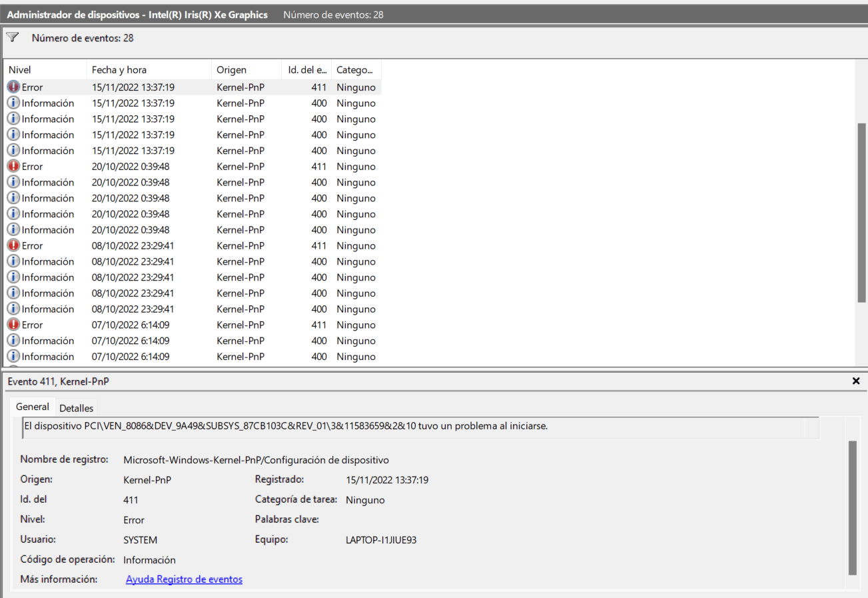This screenshot has height=598, width=868.
Task: Click the Categoría de tarea value Ninguno
Action: click(x=366, y=500)
